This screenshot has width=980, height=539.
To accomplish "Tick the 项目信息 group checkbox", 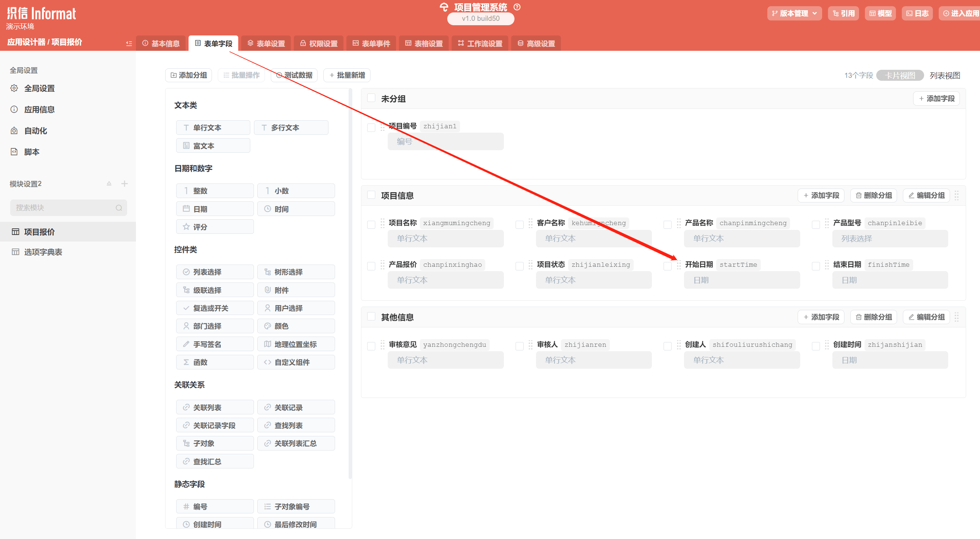I will [371, 195].
